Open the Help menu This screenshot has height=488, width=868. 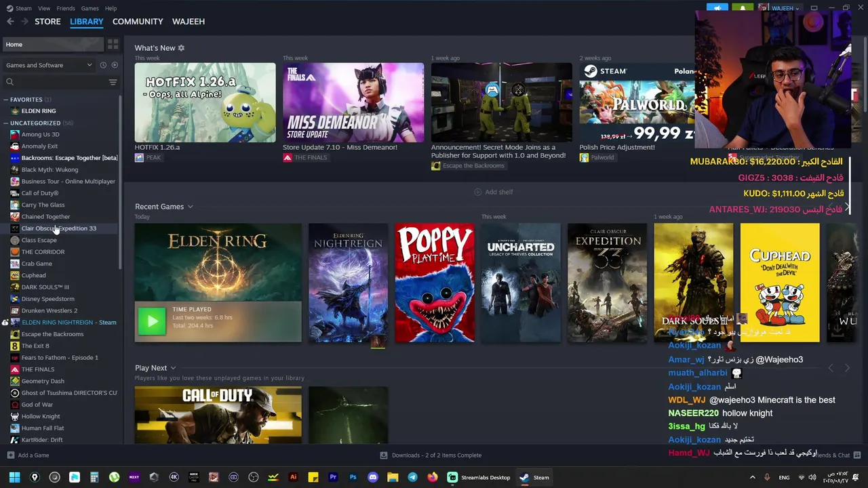(x=111, y=8)
